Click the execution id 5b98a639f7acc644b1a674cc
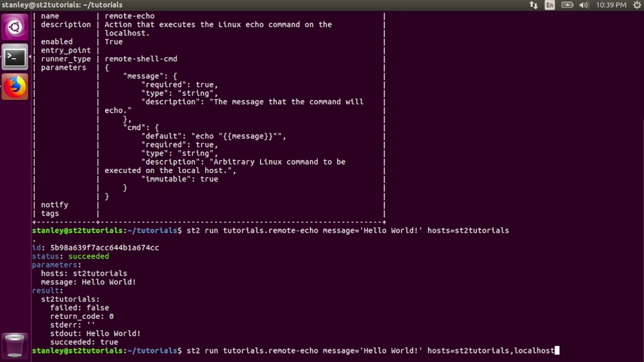The image size is (644, 362). 104,248
